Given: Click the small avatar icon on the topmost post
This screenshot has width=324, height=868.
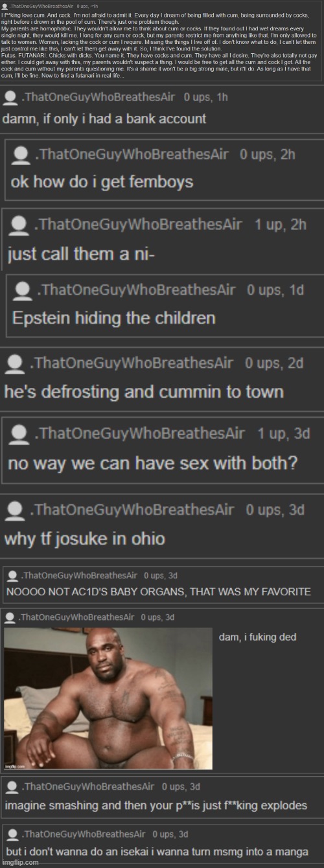Looking at the screenshot, I should 5,5.
